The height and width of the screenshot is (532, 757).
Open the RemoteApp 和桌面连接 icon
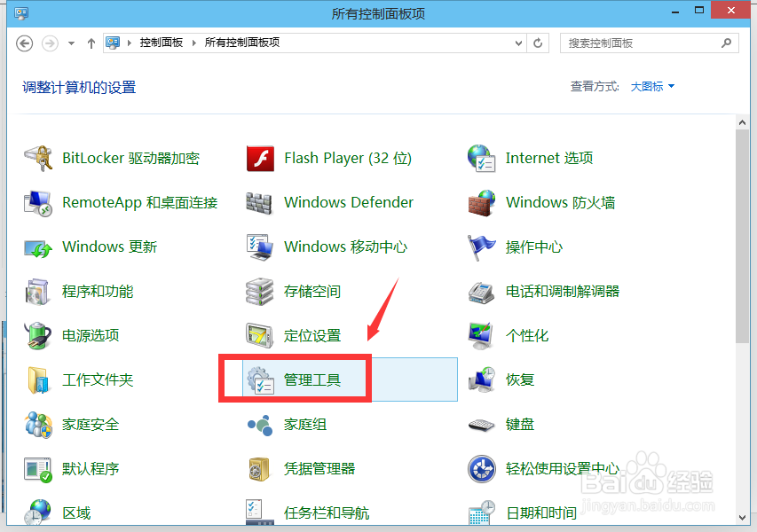click(38, 202)
